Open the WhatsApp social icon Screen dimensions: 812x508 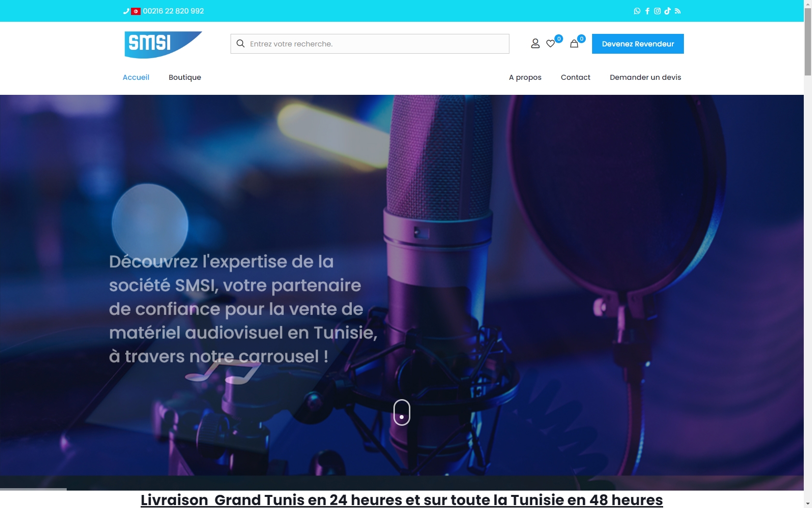coord(637,11)
